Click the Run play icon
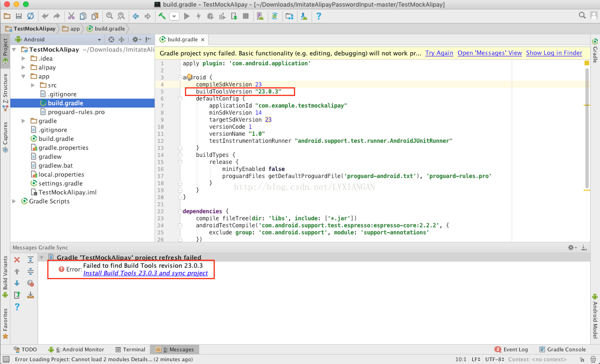Screen dimensions: 600x364 coord(187,16)
